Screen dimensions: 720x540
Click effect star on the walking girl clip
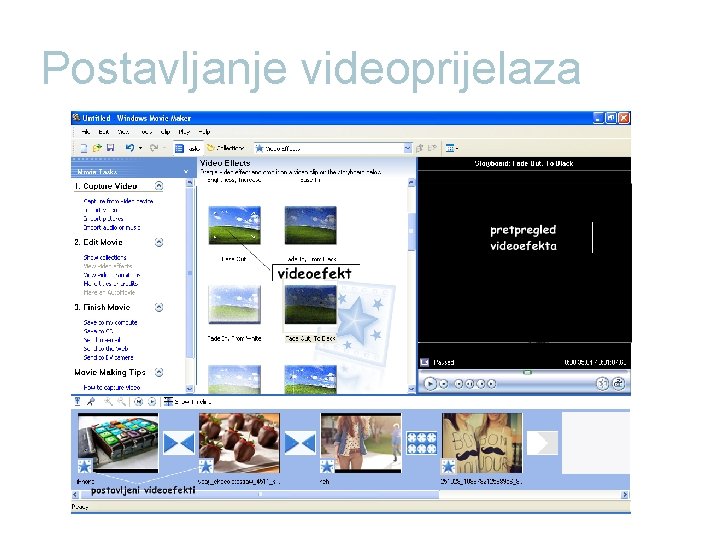[x=327, y=467]
